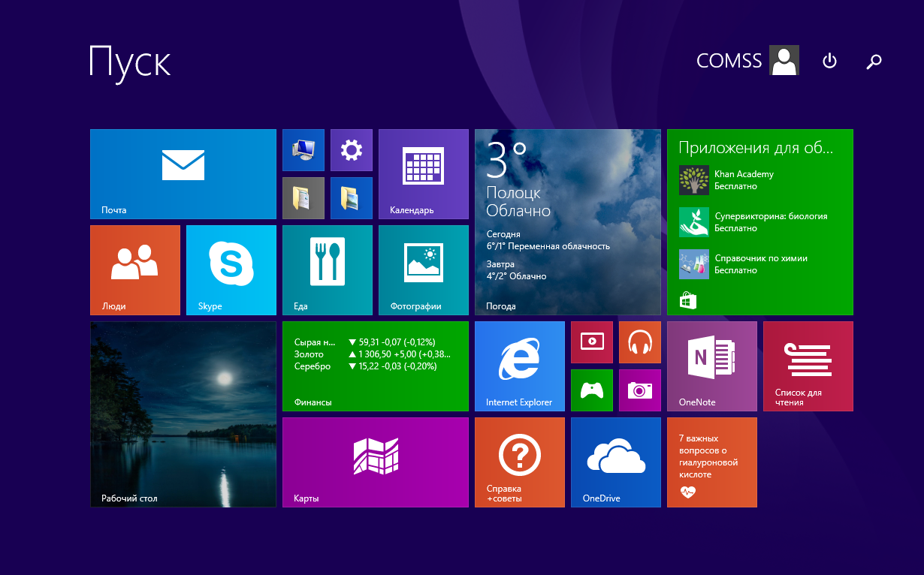Launch Internet Explorer tile
This screenshot has height=575, width=924.
(x=519, y=366)
